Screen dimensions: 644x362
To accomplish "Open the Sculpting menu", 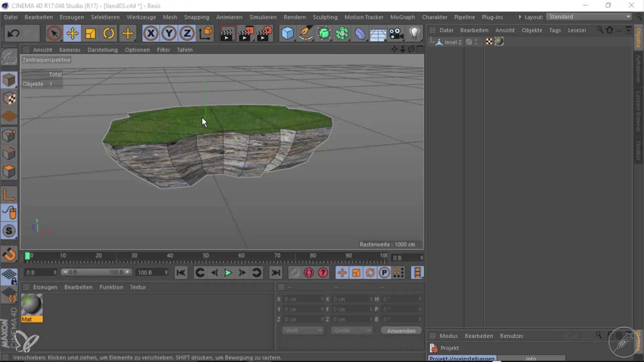I will coord(325,17).
